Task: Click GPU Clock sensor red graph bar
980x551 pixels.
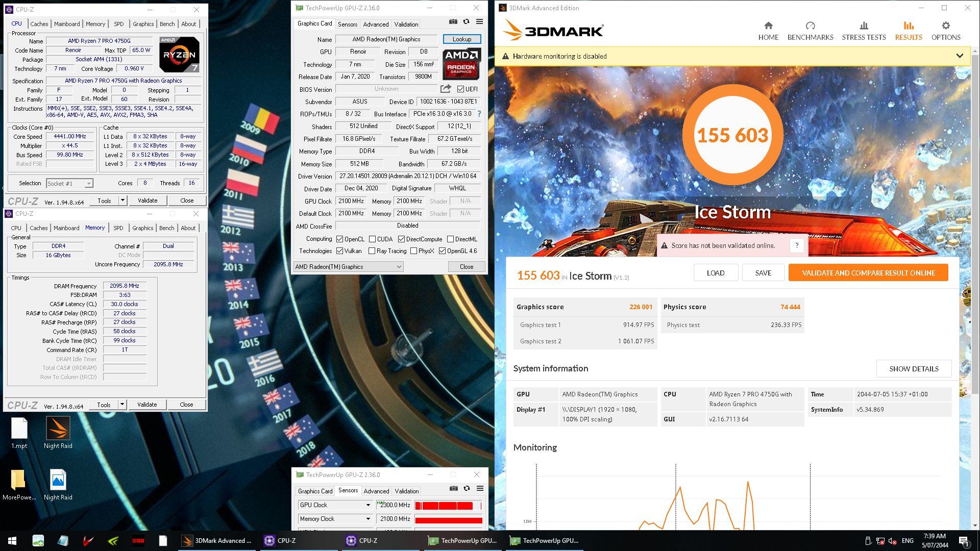Action: (448, 506)
